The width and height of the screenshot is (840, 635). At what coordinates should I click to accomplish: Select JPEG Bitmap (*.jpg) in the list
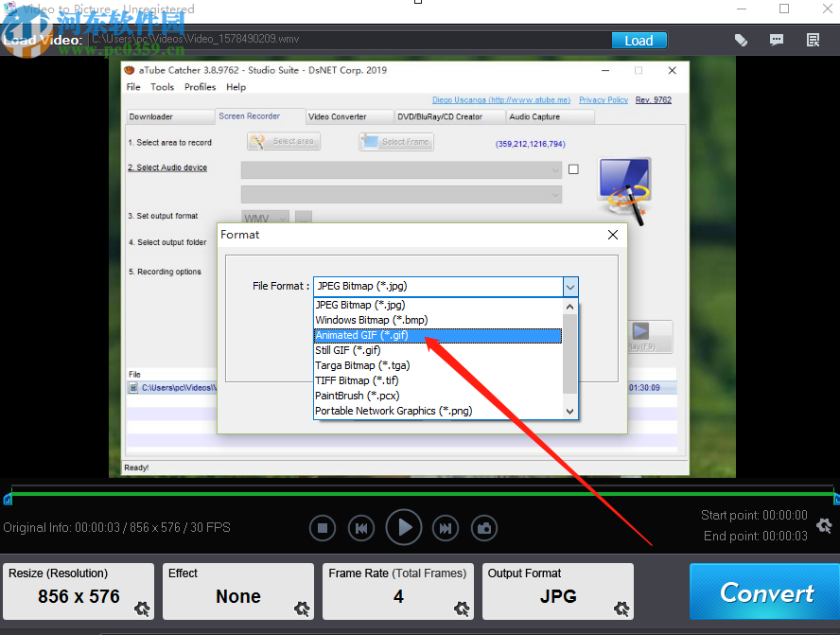[x=438, y=305]
